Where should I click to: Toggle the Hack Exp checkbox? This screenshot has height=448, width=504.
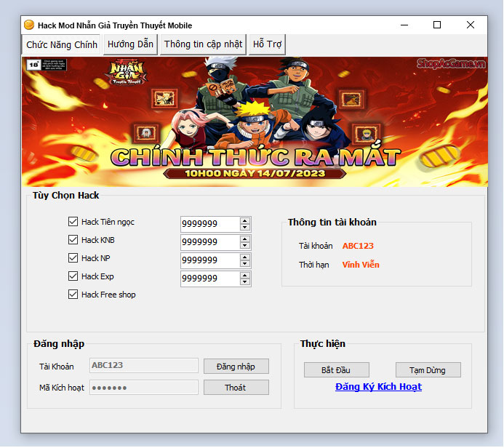point(73,276)
